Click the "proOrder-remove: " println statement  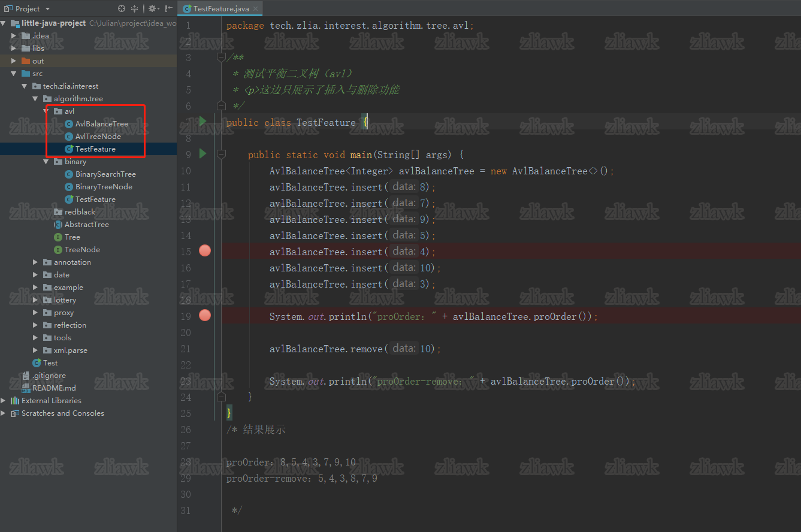452,381
